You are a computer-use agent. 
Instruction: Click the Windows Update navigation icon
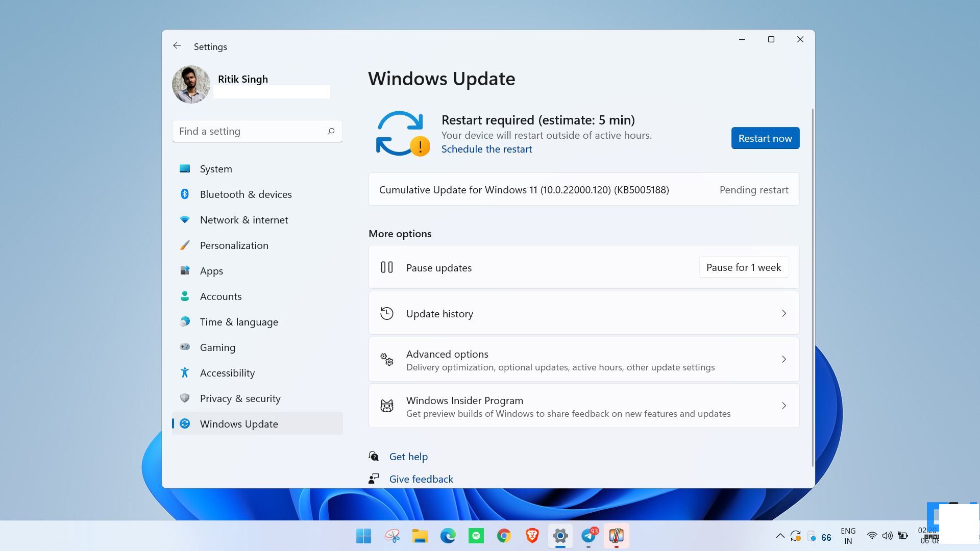(x=184, y=423)
